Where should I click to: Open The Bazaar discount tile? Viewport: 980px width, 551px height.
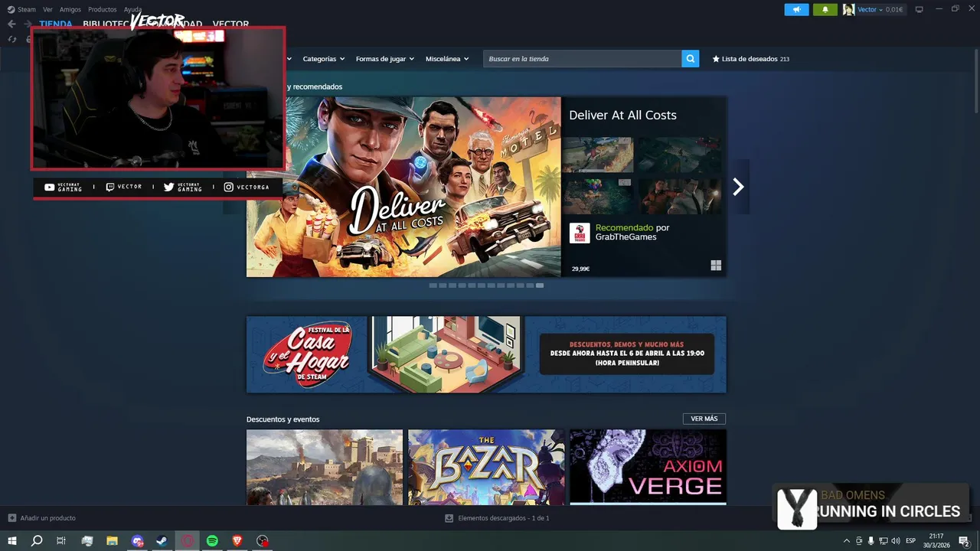coord(486,467)
